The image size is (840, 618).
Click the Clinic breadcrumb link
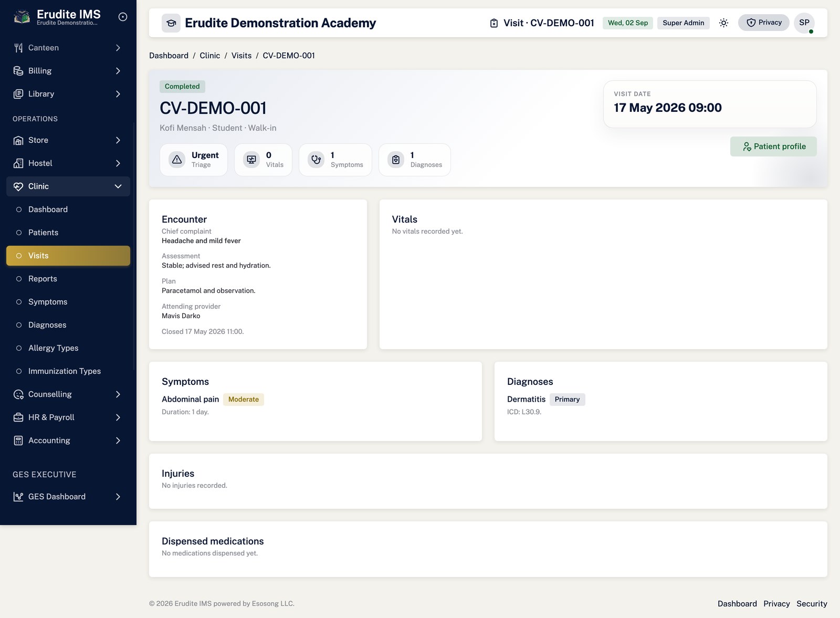210,56
